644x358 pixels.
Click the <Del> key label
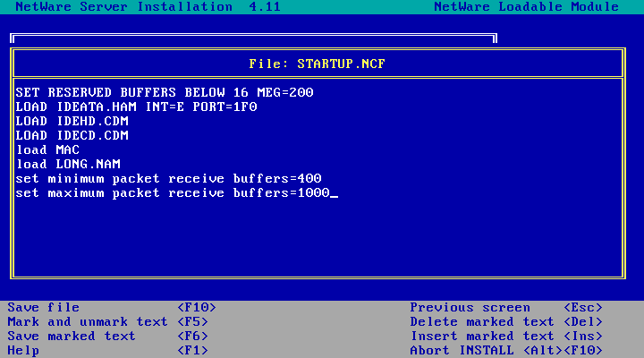point(583,322)
